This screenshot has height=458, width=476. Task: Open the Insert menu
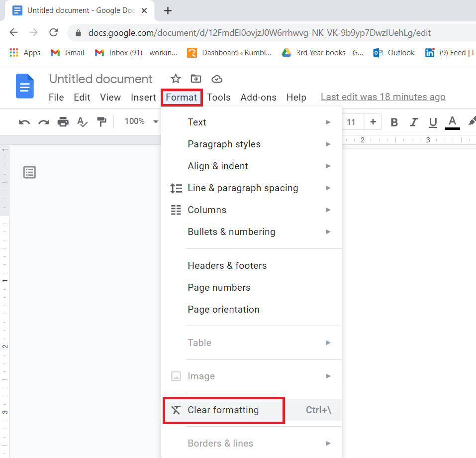pyautogui.click(x=143, y=97)
